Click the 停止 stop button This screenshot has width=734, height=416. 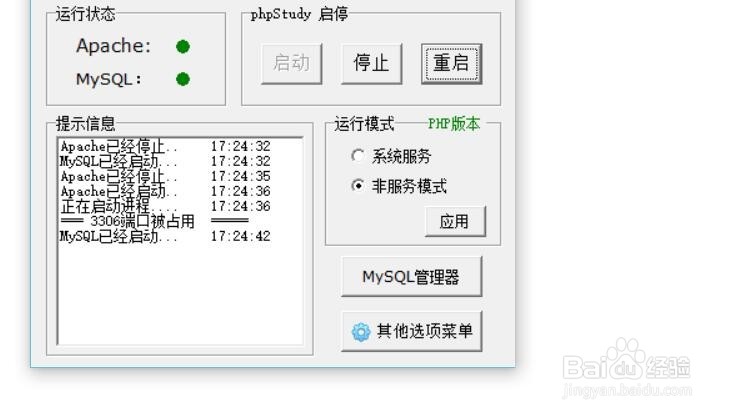point(371,64)
